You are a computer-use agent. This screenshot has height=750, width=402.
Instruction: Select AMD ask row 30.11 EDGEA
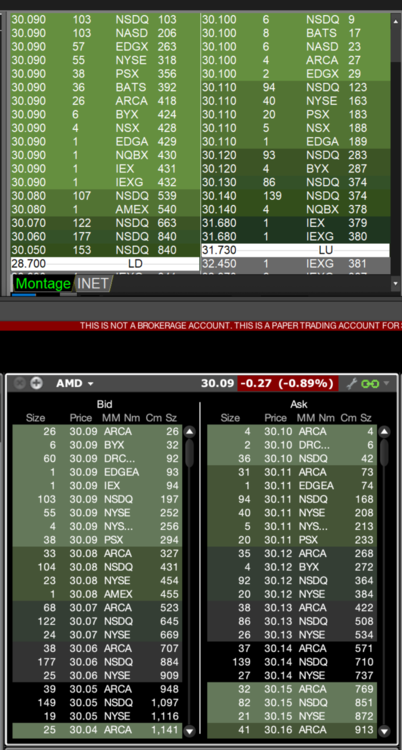tap(292, 486)
